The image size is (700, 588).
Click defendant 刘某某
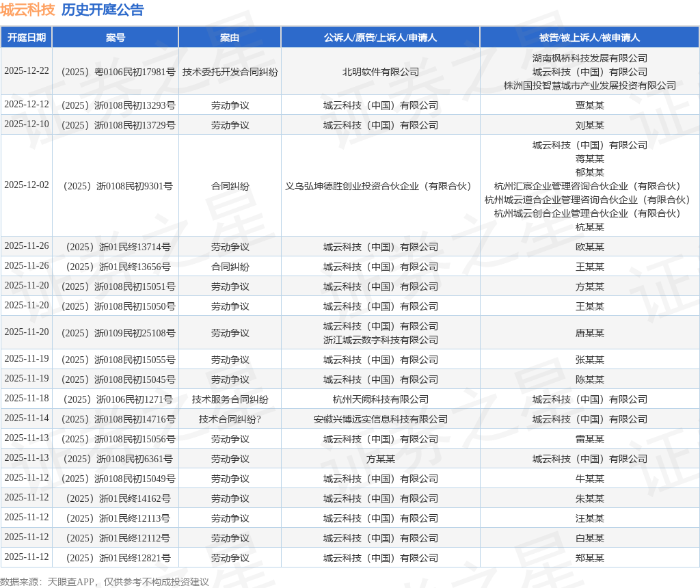tap(590, 125)
